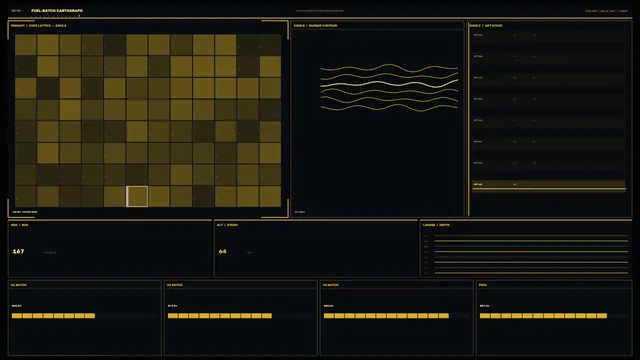Click the Zone B / Burnup Contour header

tap(315, 26)
